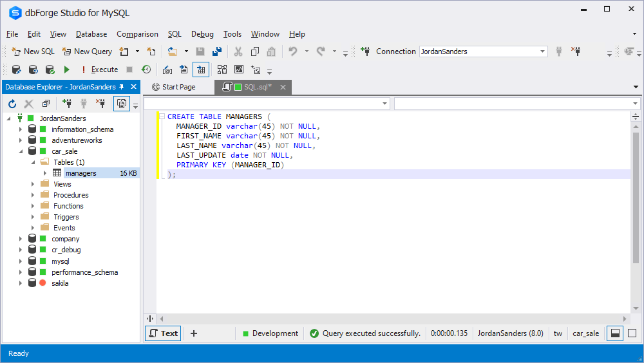Click the Execution History clock icon
This screenshot has height=363, width=644.
[x=146, y=70]
